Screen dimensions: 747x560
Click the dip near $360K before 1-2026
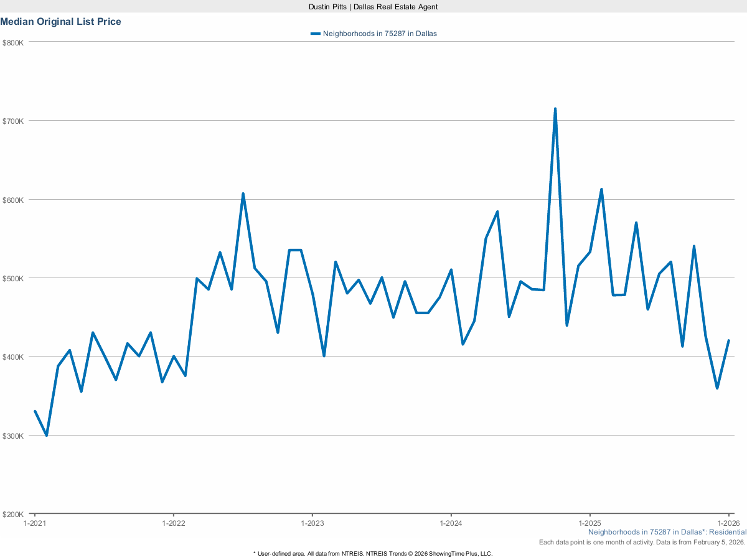point(716,387)
